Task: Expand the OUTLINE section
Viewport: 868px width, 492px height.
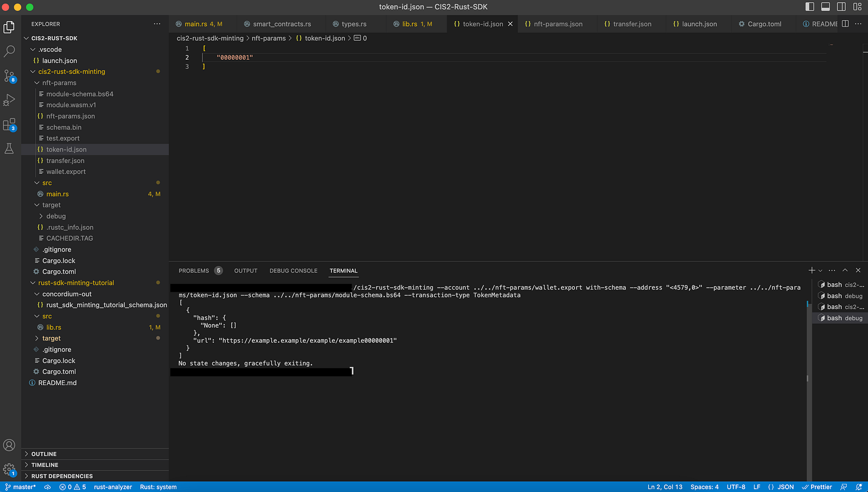Action: pos(95,454)
